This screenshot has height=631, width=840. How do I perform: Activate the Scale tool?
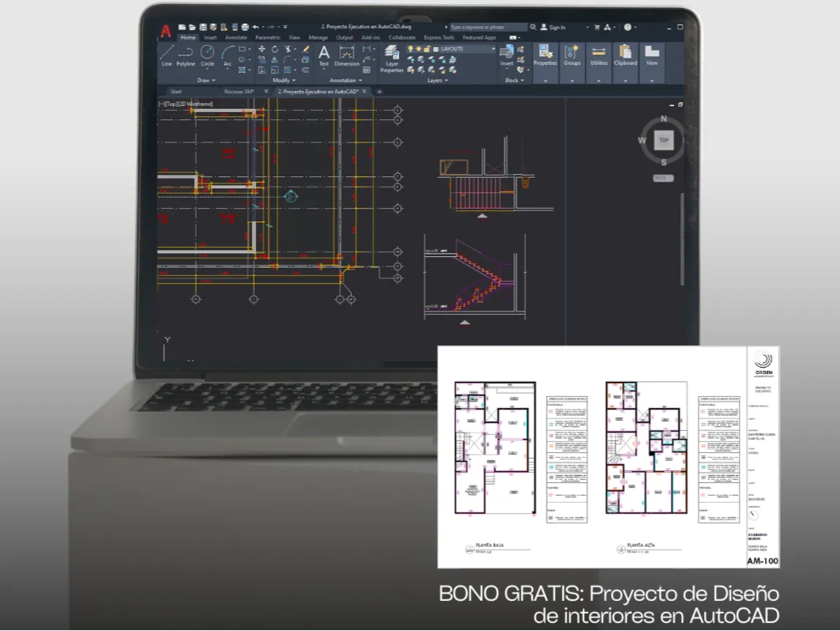(275, 70)
